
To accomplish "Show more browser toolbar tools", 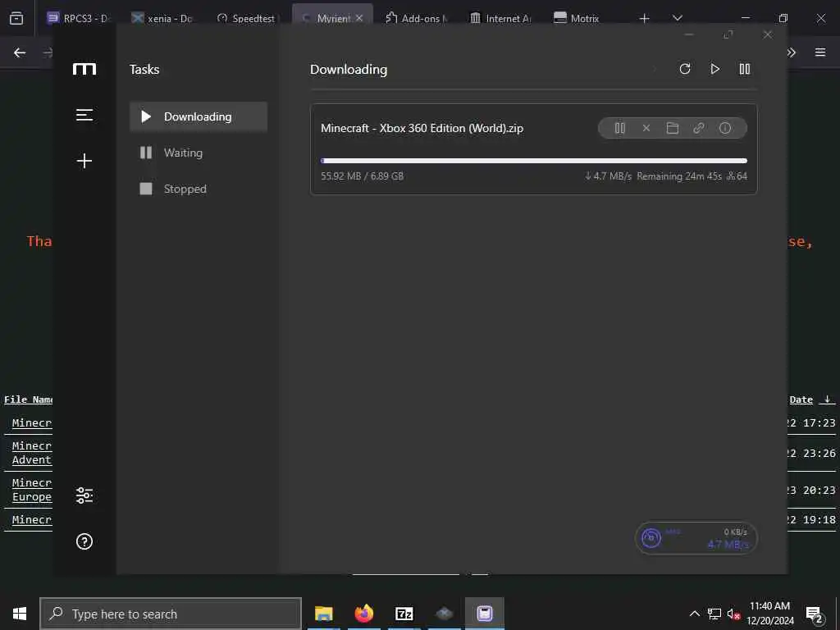I will (x=792, y=52).
